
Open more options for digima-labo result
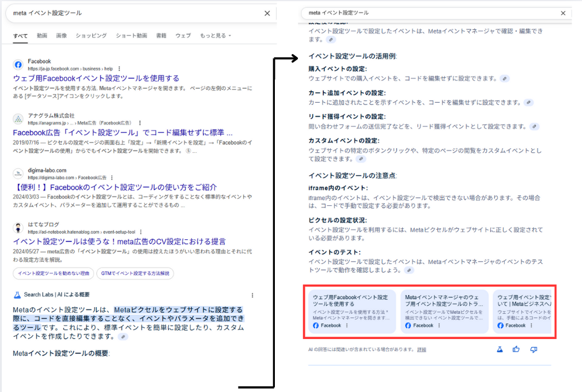(x=112, y=178)
